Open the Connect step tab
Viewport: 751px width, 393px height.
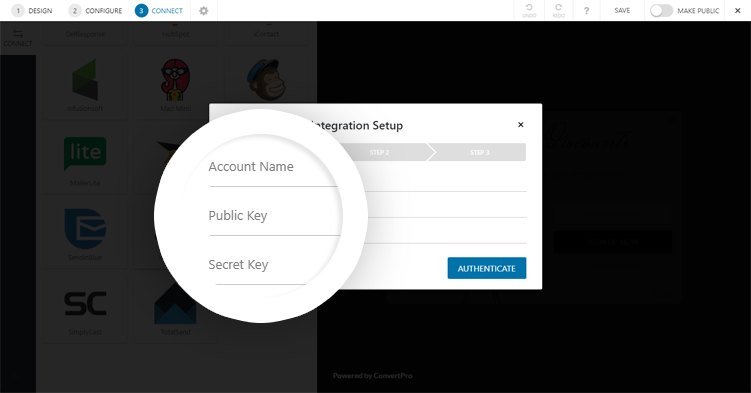point(159,11)
